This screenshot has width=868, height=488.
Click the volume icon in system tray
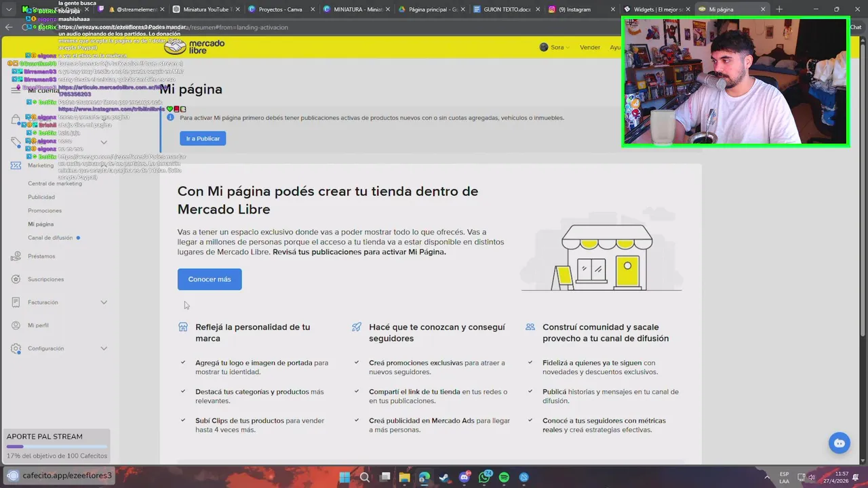pos(812,477)
